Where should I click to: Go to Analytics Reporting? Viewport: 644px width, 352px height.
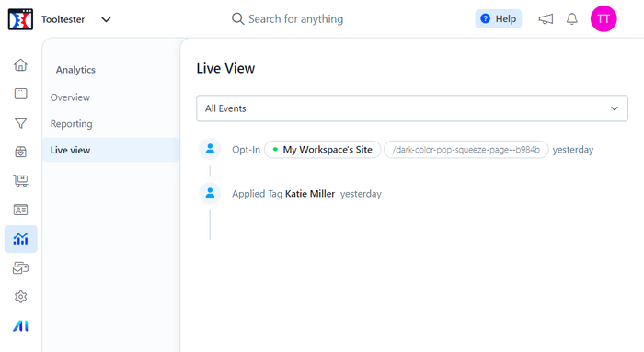72,124
